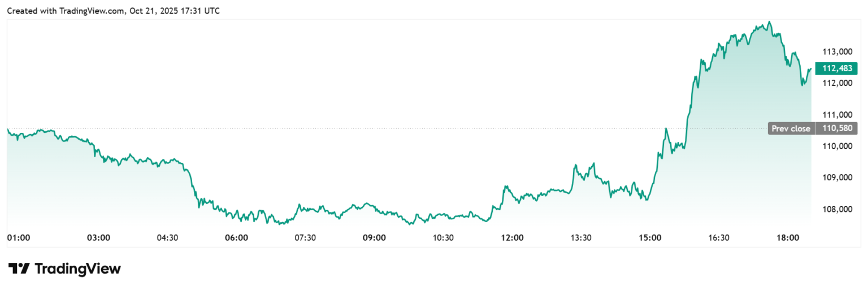The width and height of the screenshot is (868, 290).
Task: Click the 18:00 time axis label
Action: (788, 238)
